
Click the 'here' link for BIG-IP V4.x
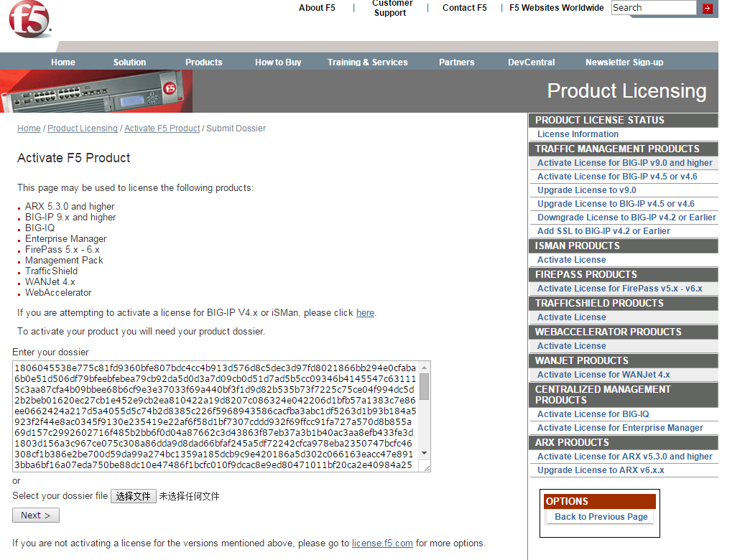point(365,312)
